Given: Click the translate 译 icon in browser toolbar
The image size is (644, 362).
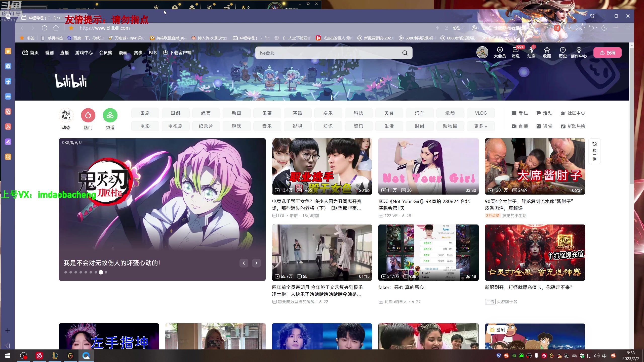Looking at the screenshot, I should pyautogui.click(x=557, y=28).
